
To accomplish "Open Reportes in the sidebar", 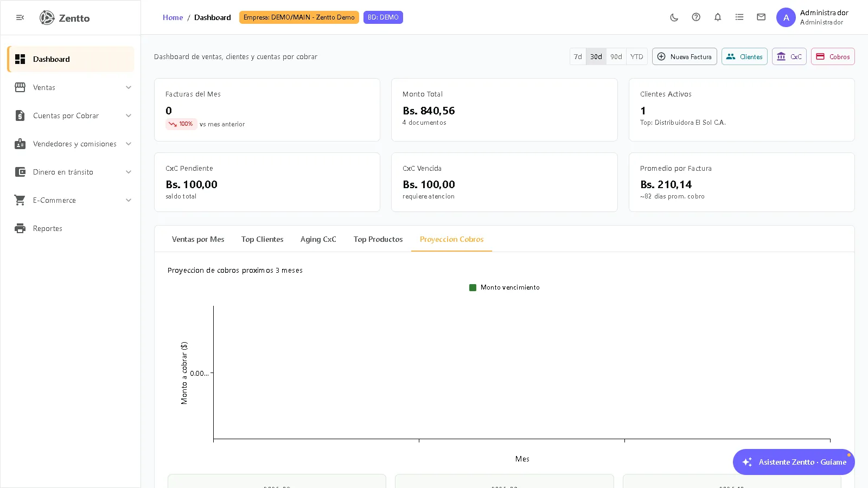I will [x=71, y=228].
